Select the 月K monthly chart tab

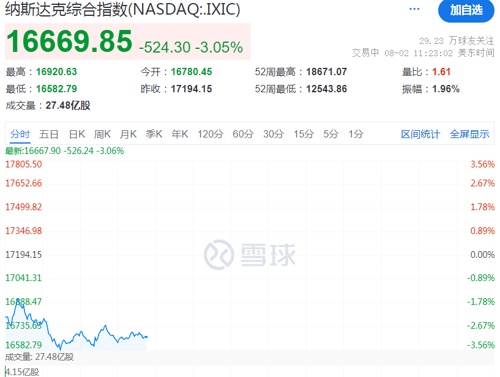coord(128,134)
